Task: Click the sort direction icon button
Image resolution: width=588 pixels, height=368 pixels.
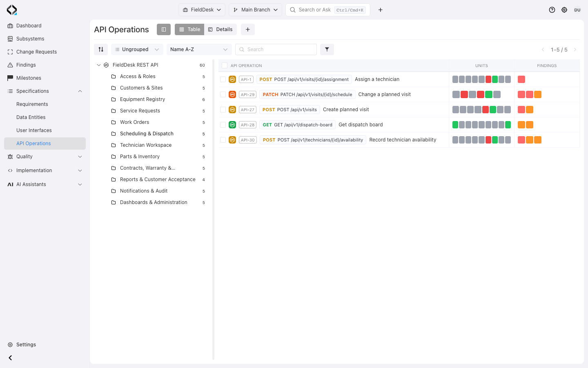Action: click(101, 49)
